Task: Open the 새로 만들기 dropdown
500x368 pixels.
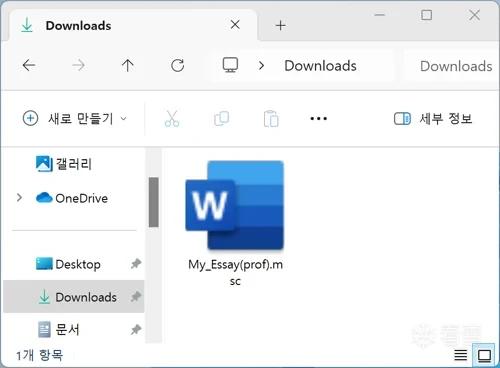Action: click(75, 118)
